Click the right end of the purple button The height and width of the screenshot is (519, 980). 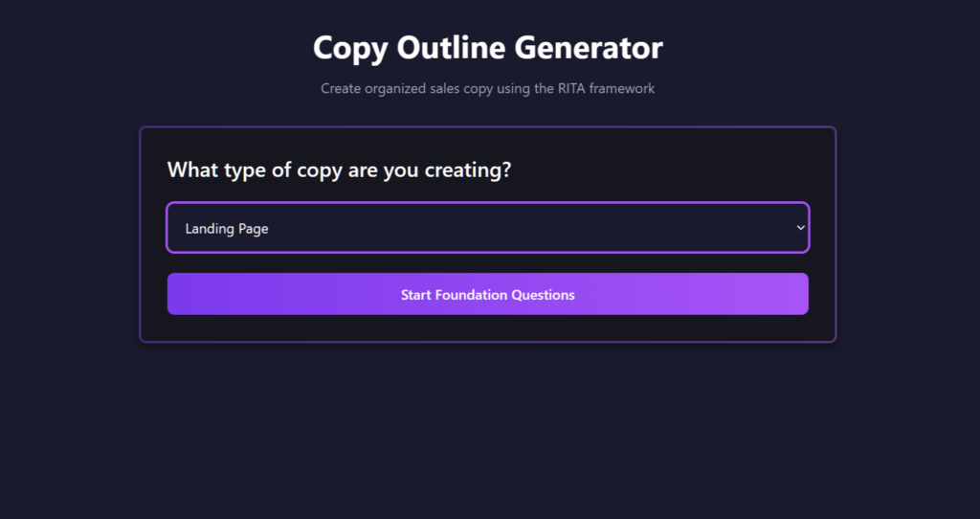click(796, 294)
